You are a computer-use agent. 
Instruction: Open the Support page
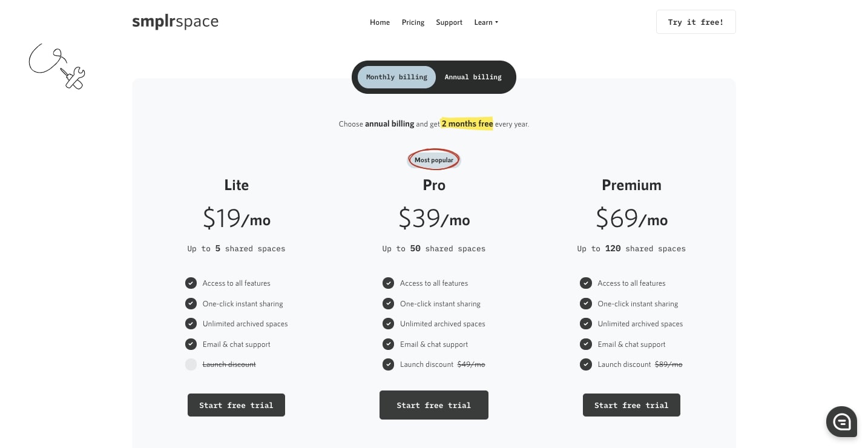(x=449, y=22)
